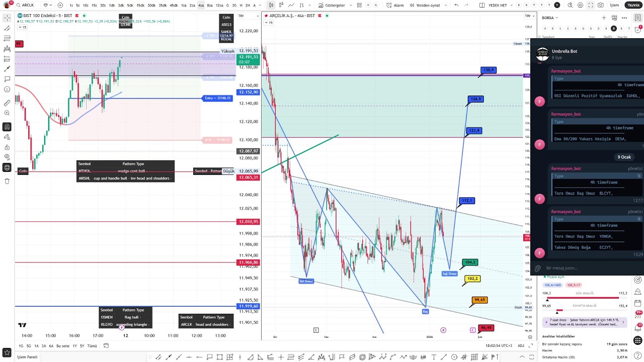Remove drawings with the trash icon

tap(7, 181)
